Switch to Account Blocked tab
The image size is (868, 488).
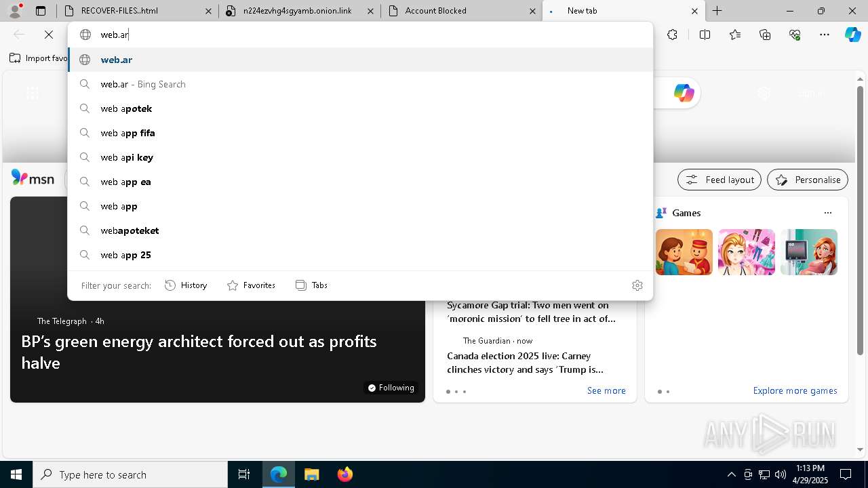[x=461, y=11]
